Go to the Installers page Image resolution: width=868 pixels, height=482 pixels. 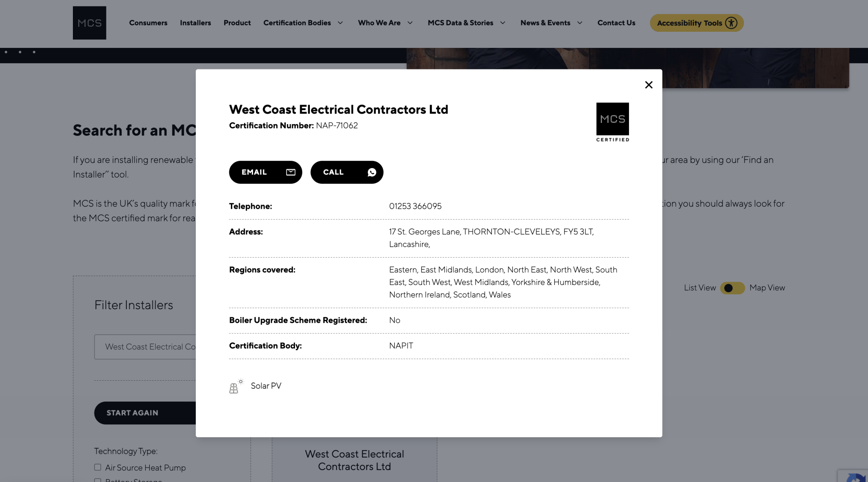click(195, 23)
